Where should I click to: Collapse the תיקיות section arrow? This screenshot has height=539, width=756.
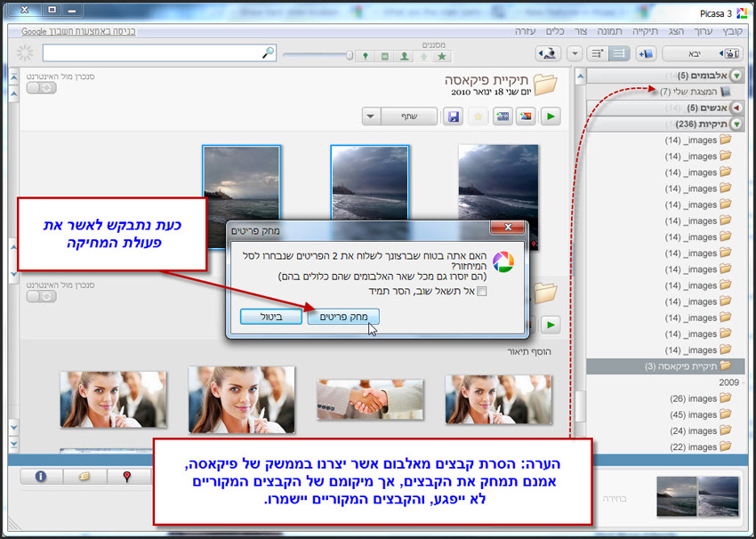tap(736, 124)
